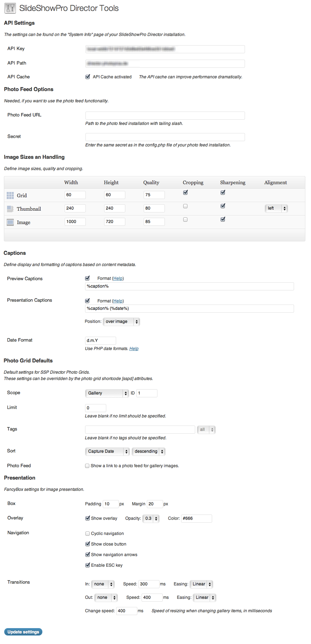Enable Cropping for the Image row
The image size is (311, 644).
click(x=185, y=219)
